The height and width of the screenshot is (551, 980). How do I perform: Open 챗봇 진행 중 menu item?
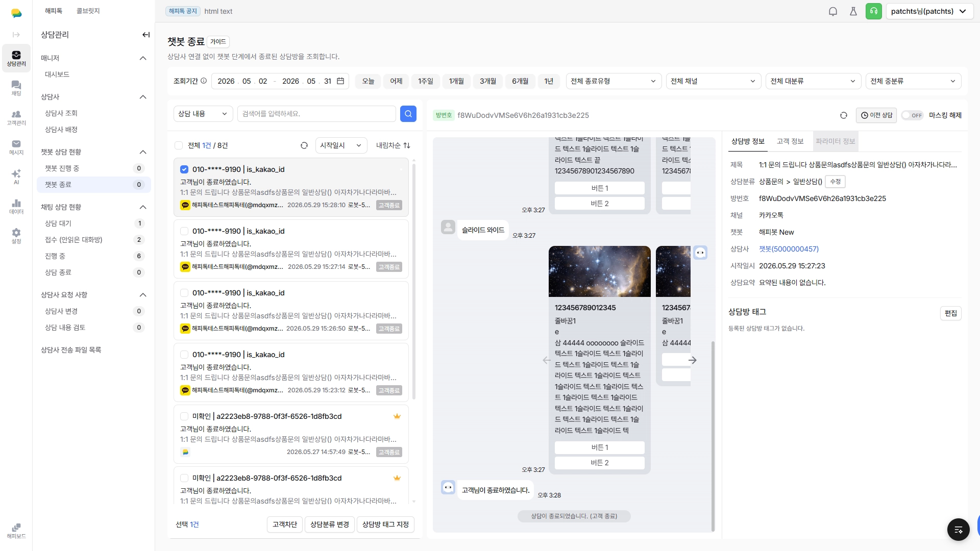pyautogui.click(x=94, y=168)
